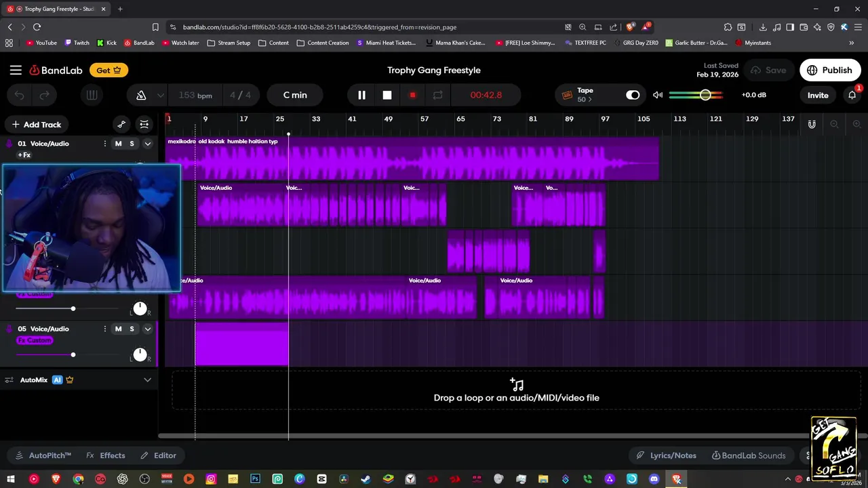The height and width of the screenshot is (488, 868).
Task: Click the BandLab logo
Action: coord(56,70)
